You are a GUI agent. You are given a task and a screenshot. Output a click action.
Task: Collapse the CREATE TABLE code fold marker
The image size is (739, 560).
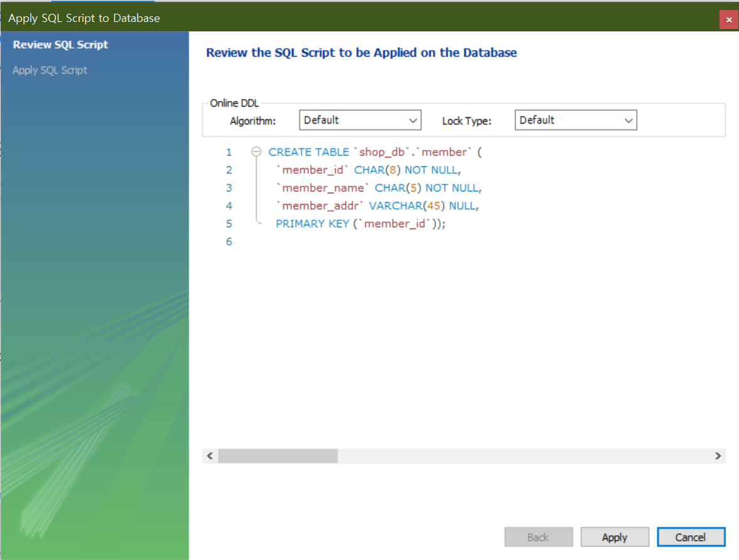(256, 152)
